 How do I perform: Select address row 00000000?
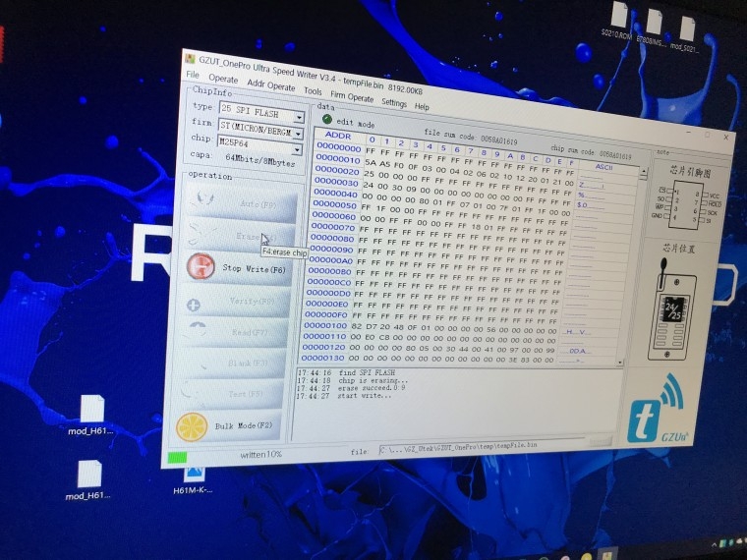pyautogui.click(x=339, y=146)
